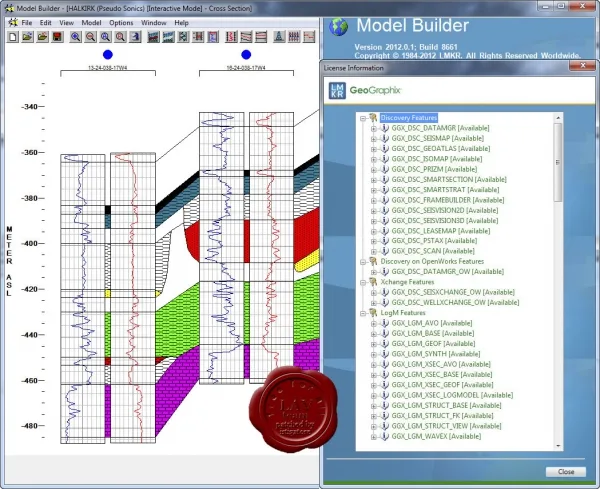This screenshot has width=600, height=489.
Task: Select the zoom out magnifier tool
Action: 91,37
